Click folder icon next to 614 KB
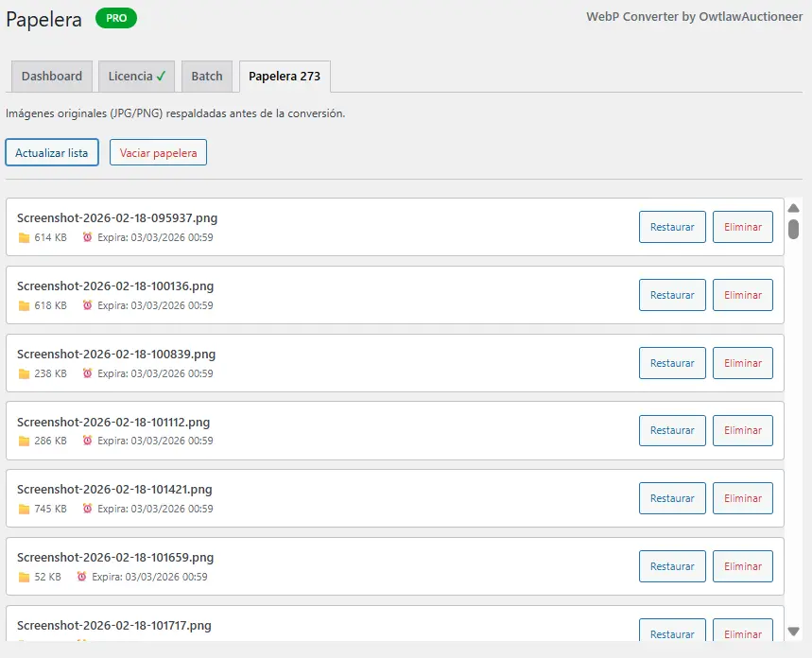The height and width of the screenshot is (658, 812). pyautogui.click(x=24, y=238)
